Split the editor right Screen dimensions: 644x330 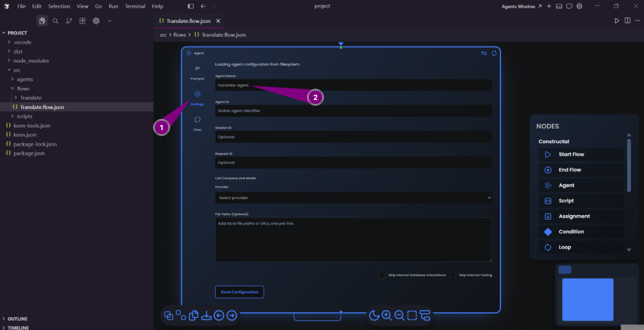(627, 21)
